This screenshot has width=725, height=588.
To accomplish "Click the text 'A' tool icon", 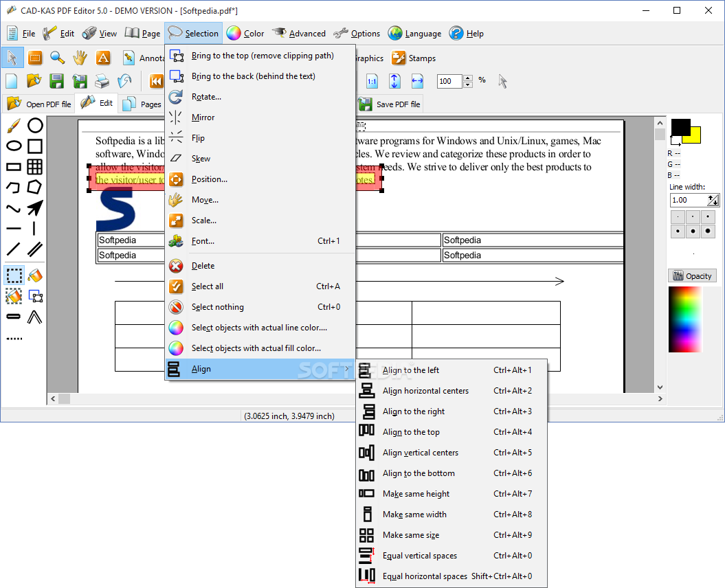I will click(103, 58).
